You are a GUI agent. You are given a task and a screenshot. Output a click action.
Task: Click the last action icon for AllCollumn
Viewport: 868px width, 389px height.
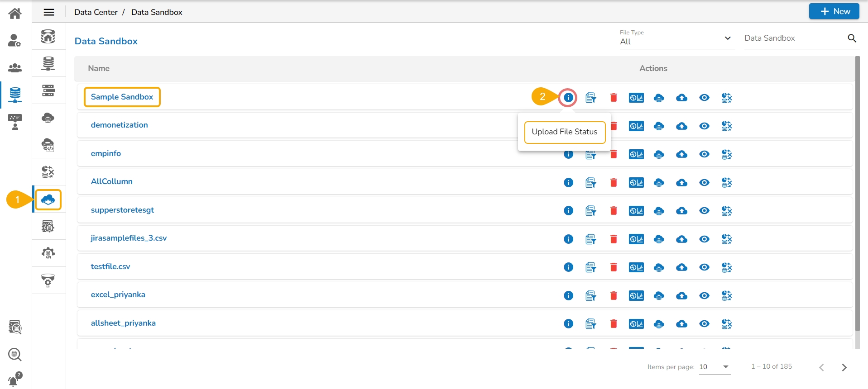(727, 183)
